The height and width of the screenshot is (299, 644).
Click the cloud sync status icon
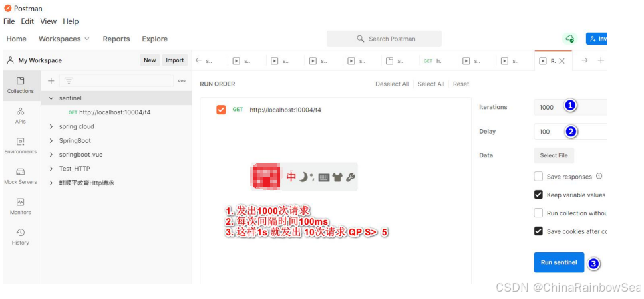pos(569,39)
